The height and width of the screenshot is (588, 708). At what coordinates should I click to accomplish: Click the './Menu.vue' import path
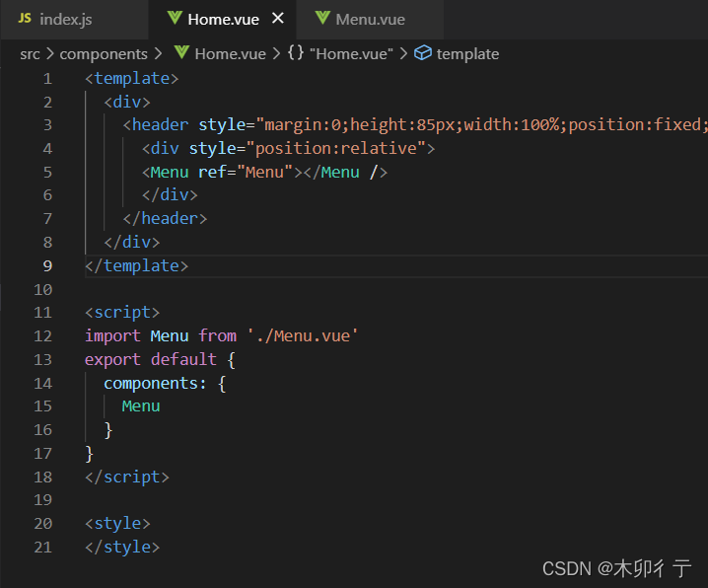pyautogui.click(x=303, y=336)
